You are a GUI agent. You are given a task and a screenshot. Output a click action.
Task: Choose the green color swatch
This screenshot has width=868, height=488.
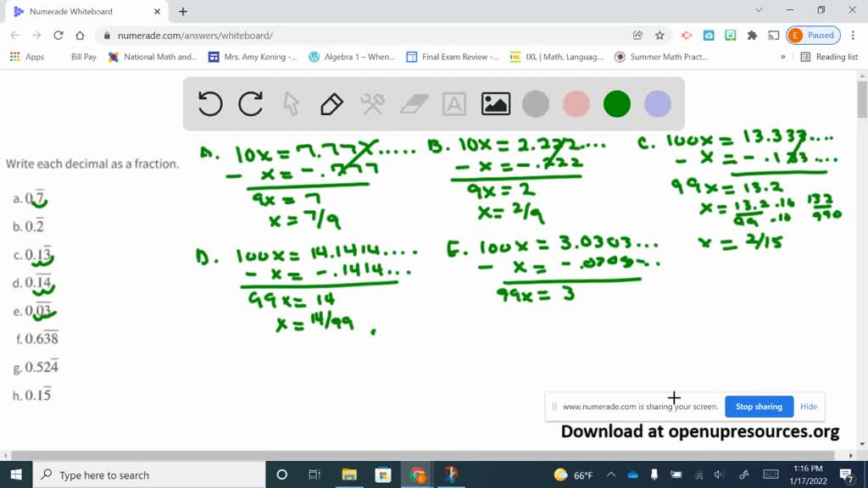click(x=616, y=103)
